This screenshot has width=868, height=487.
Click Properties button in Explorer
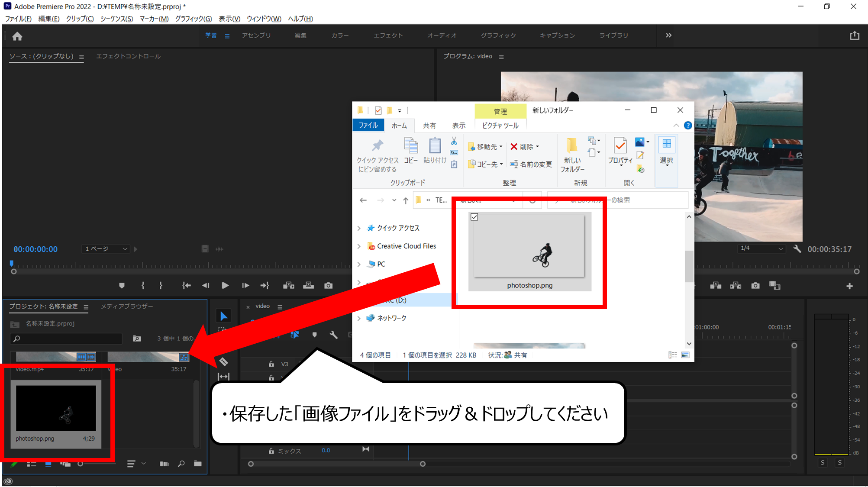(620, 152)
